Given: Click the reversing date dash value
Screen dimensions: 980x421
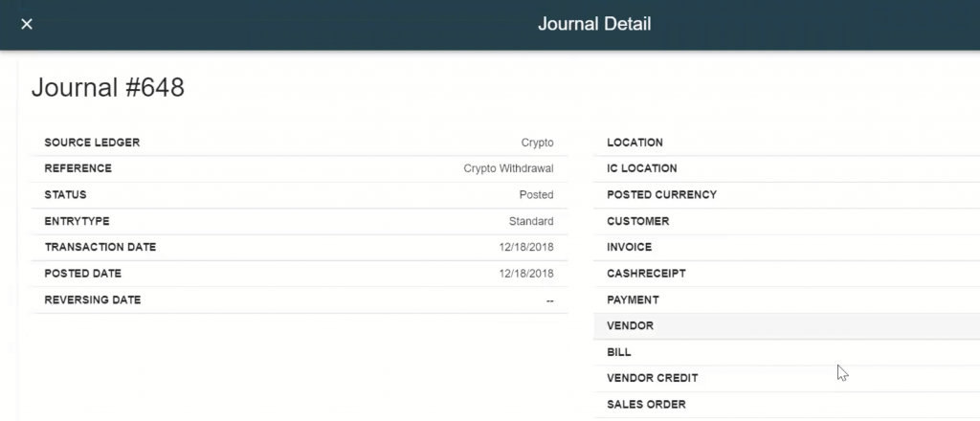Looking at the screenshot, I should click(549, 300).
